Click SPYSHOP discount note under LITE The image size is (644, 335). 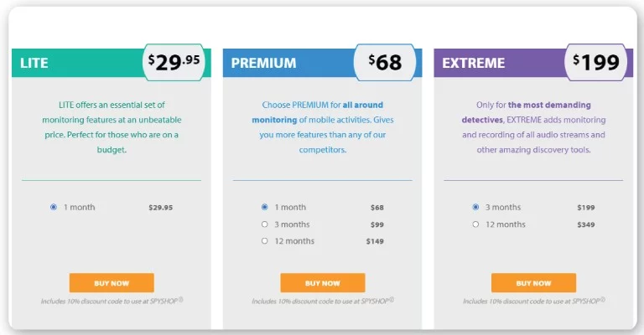(x=112, y=301)
